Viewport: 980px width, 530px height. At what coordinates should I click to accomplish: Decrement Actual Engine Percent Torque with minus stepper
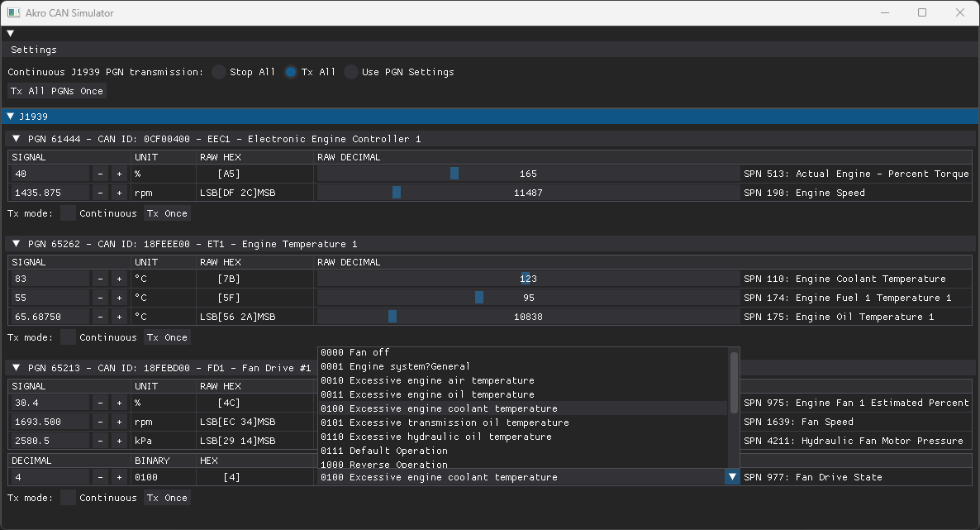pos(99,173)
